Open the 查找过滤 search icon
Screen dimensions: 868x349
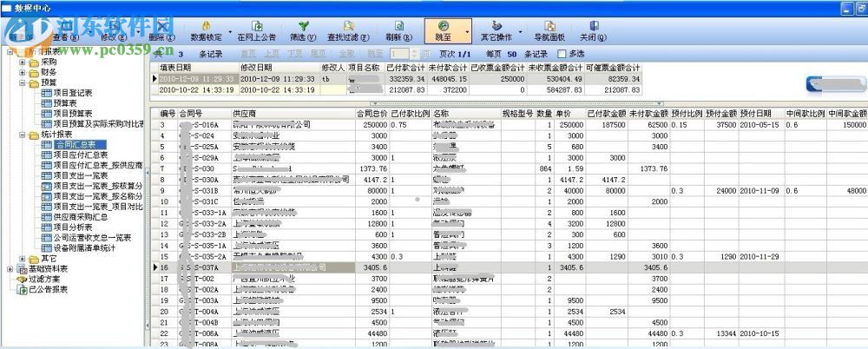tap(348, 26)
